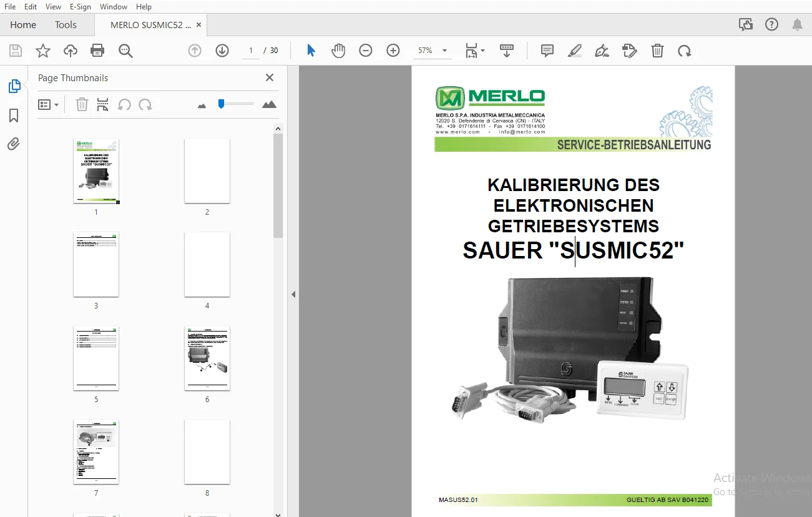Switch to the Tools tab

[x=66, y=25]
